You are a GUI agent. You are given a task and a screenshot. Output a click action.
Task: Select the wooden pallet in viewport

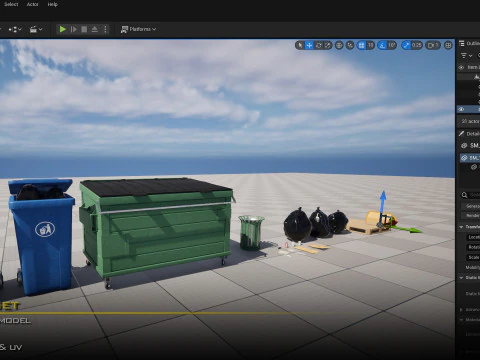[x=363, y=227]
